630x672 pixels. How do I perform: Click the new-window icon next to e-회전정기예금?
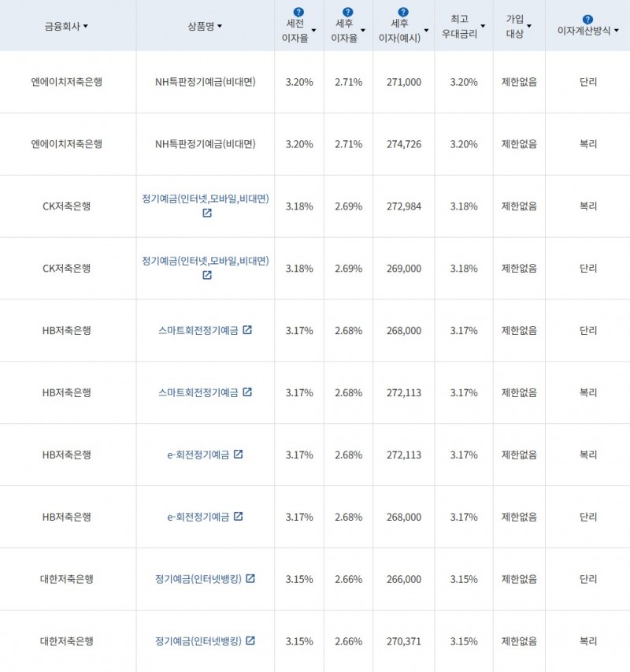[x=239, y=455]
